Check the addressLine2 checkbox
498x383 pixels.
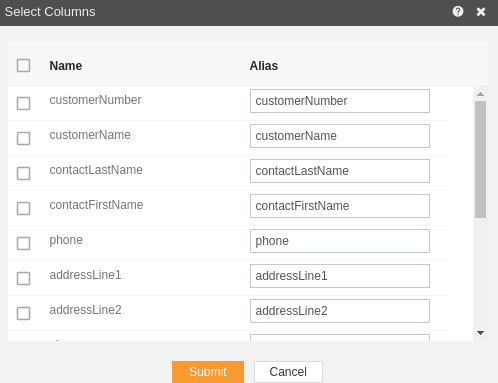(x=23, y=313)
